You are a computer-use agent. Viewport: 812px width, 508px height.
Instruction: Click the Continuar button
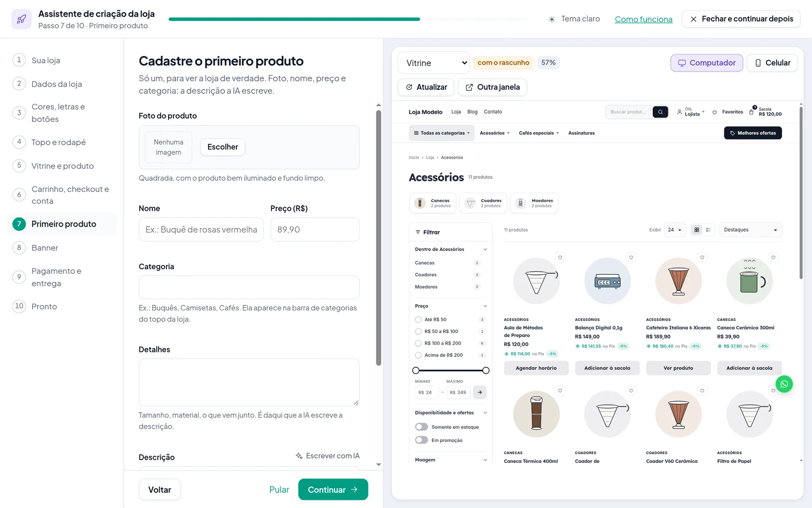click(x=333, y=490)
